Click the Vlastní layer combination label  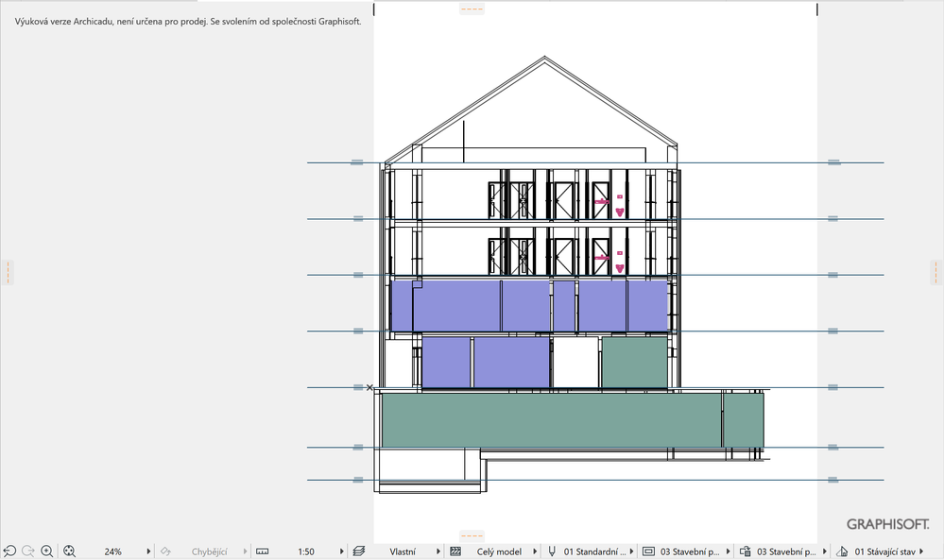403,552
